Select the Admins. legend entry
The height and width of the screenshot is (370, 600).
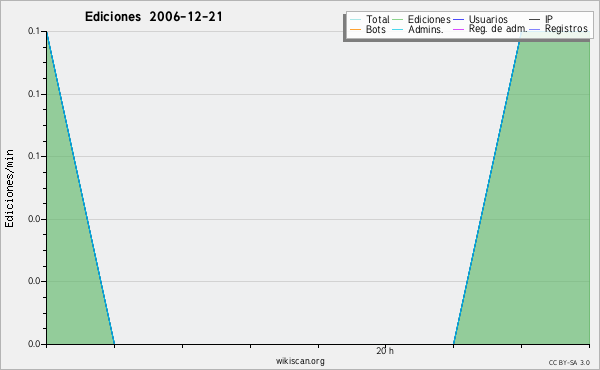click(x=418, y=29)
